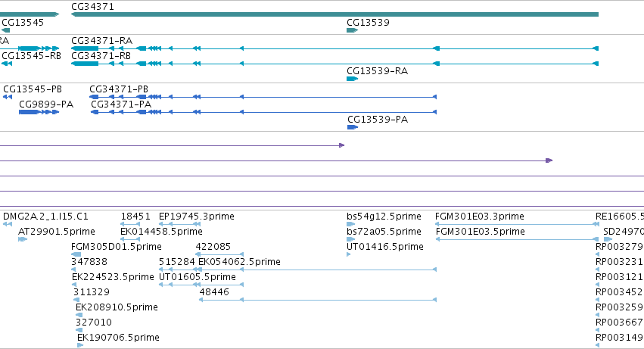Click the CG13539-PA protein label
The width and height of the screenshot is (644, 349).
378,120
